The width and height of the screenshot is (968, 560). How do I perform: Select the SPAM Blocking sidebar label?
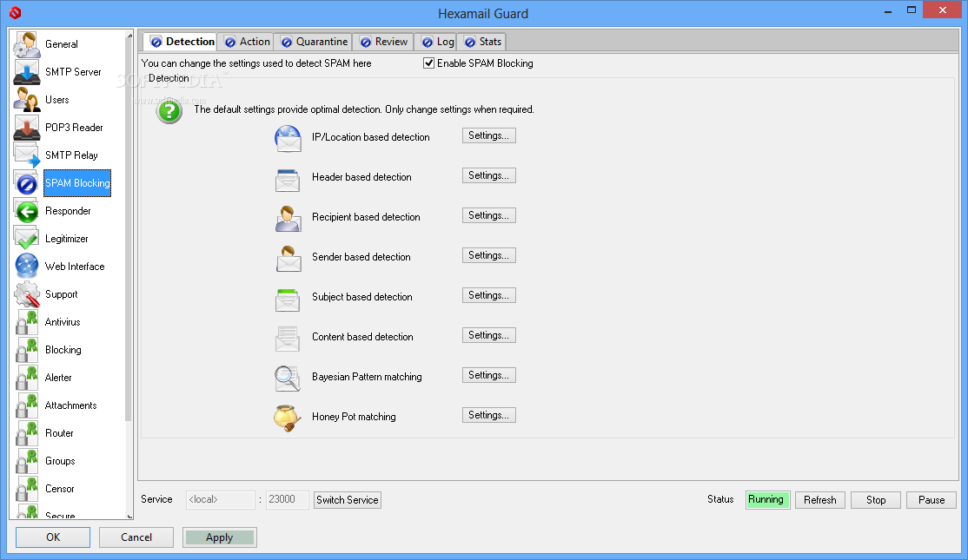77,183
